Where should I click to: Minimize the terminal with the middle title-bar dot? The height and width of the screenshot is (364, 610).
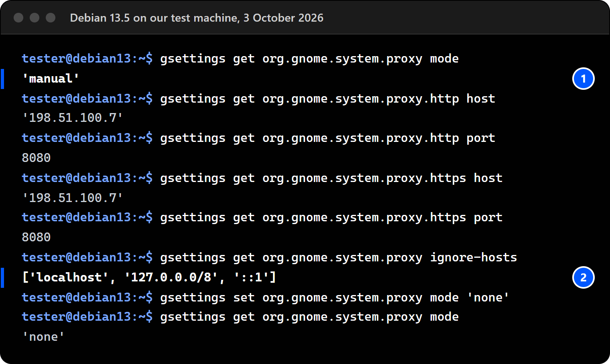35,18
